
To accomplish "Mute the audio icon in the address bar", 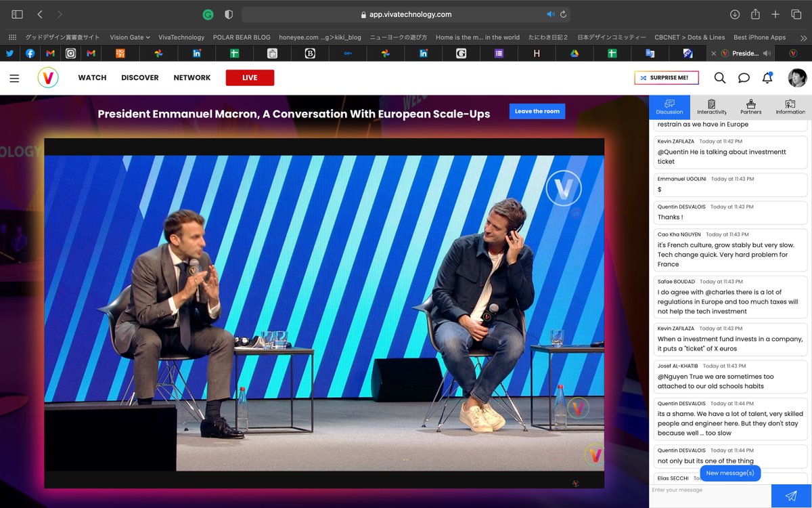I will [551, 14].
